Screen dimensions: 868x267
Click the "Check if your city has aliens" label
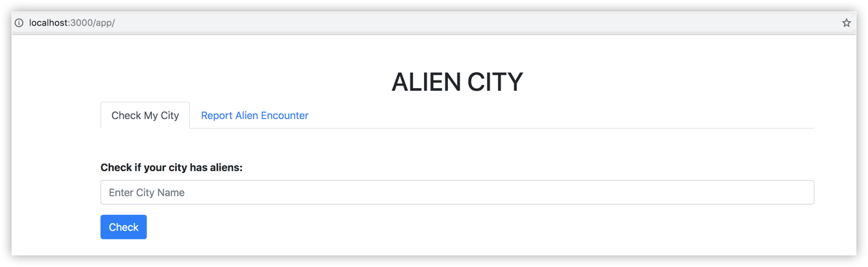click(x=171, y=168)
